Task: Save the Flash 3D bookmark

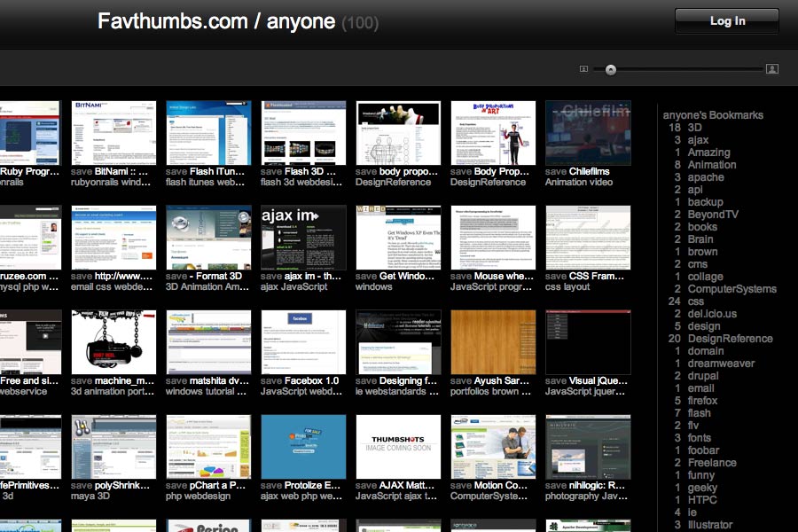Action: pos(270,171)
